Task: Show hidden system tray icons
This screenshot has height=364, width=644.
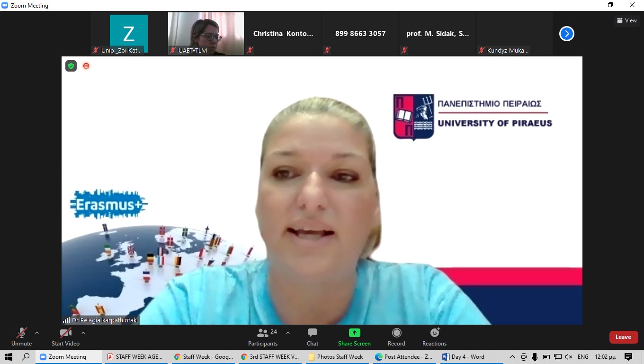Action: pyautogui.click(x=512, y=357)
